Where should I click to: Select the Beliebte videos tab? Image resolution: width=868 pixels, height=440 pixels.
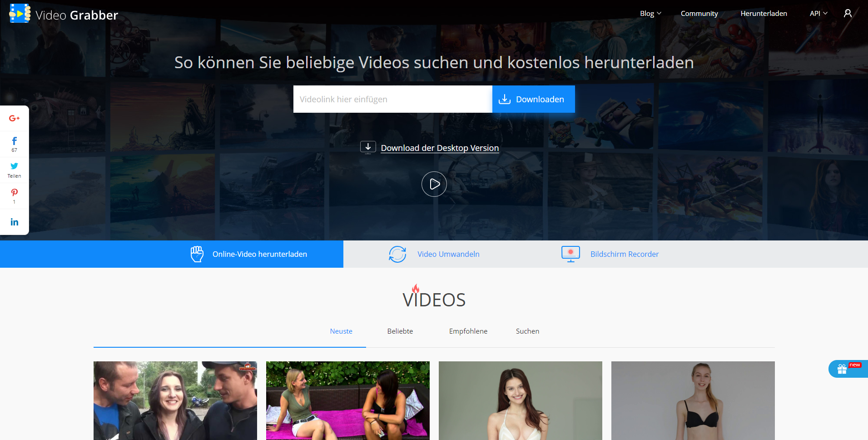[400, 331]
